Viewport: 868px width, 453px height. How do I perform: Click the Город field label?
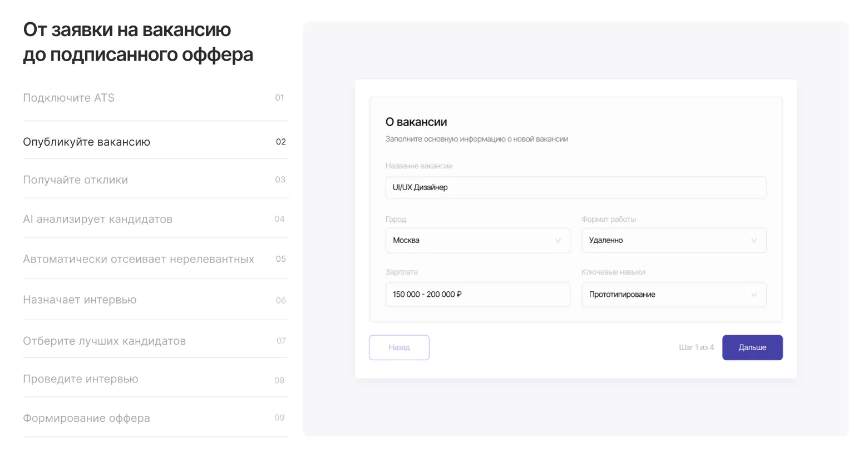[x=396, y=220]
